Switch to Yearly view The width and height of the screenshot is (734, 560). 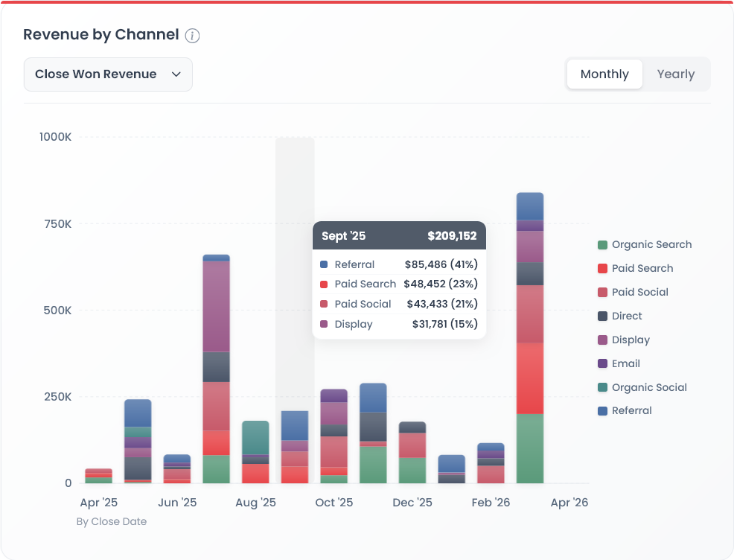point(675,74)
